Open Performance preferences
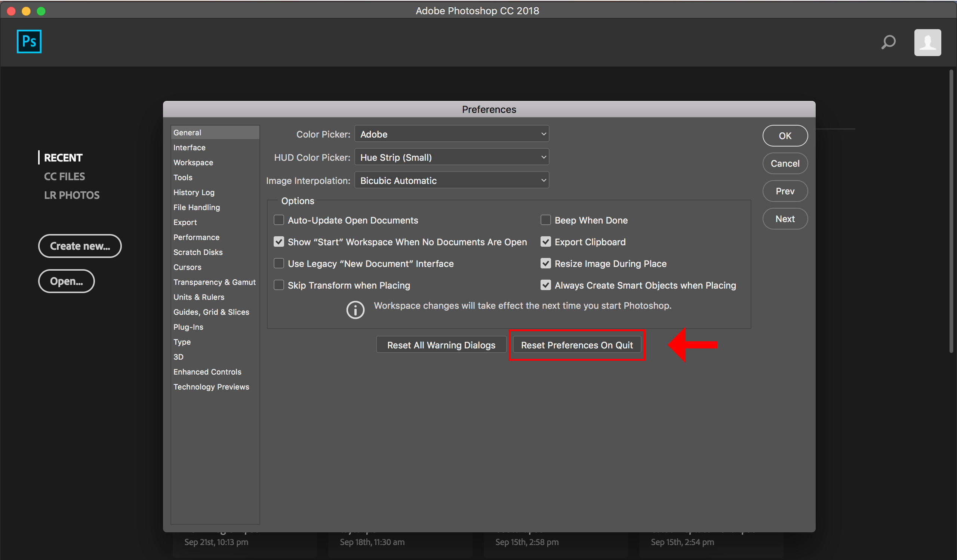The image size is (957, 560). click(x=215, y=237)
